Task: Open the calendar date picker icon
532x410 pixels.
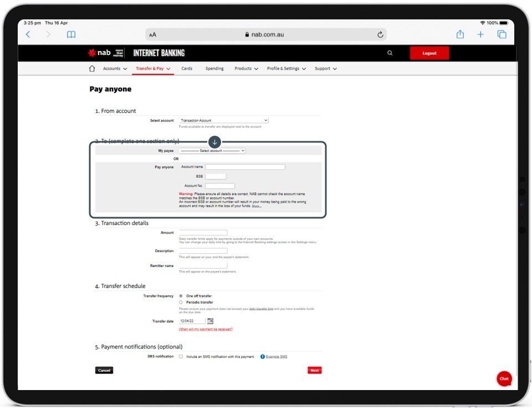Action: 210,321
